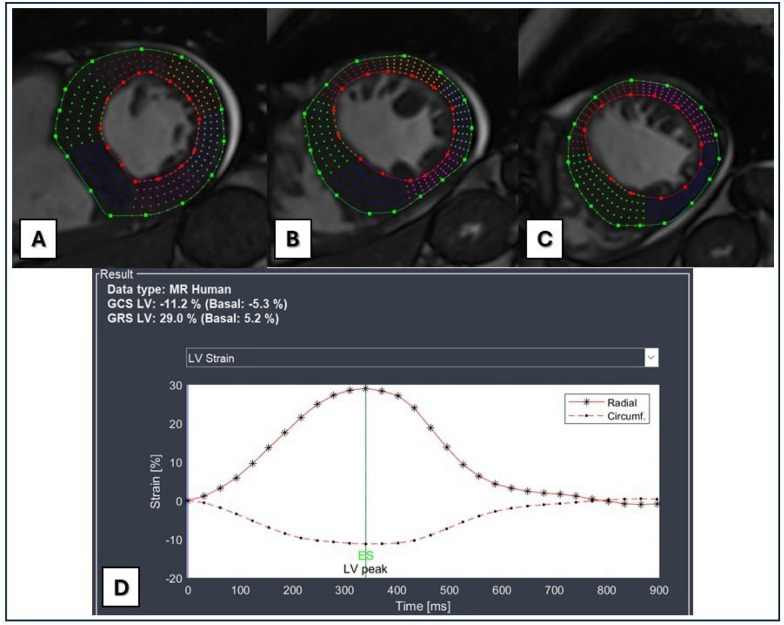Click the LV Strain combo box field

point(422,358)
